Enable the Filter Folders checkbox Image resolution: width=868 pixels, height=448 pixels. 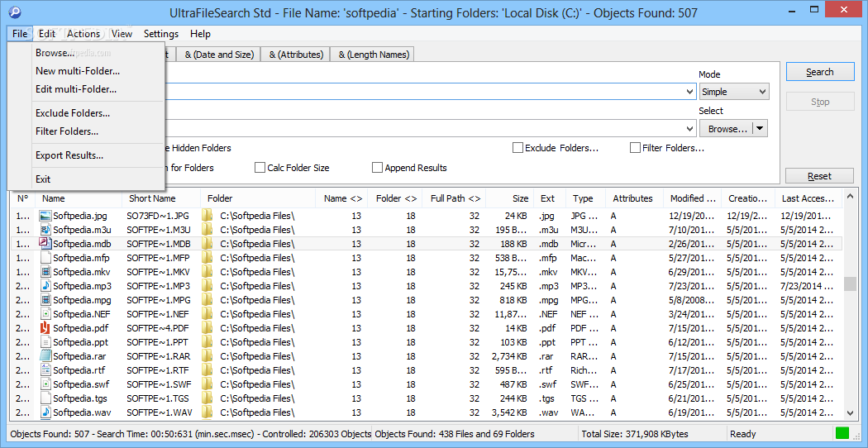click(x=635, y=148)
